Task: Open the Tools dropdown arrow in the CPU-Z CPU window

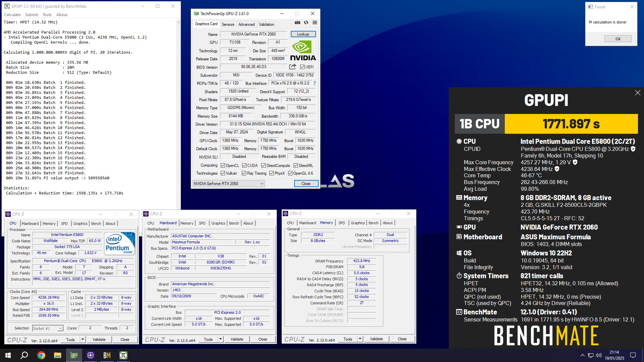Action: (83, 339)
